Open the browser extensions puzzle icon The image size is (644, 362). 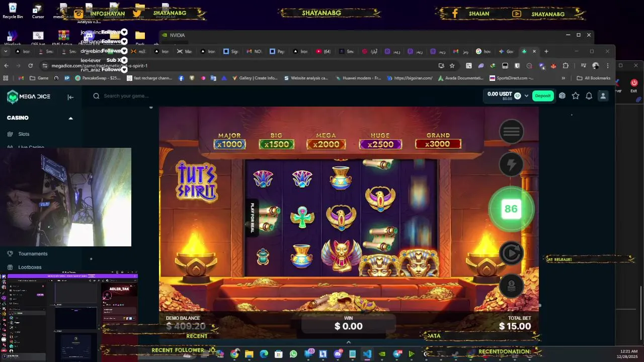point(566,66)
